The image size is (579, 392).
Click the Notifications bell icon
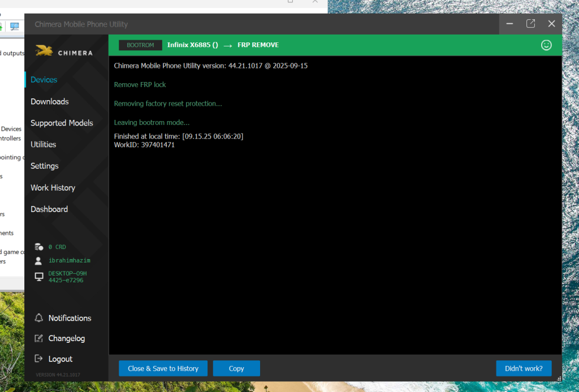(x=39, y=318)
